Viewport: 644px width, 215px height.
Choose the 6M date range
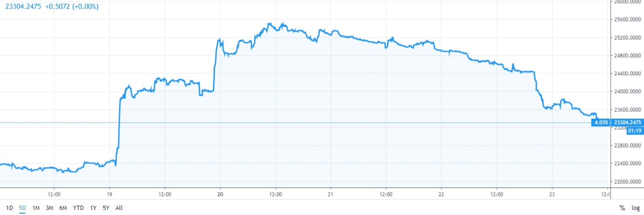(x=62, y=208)
